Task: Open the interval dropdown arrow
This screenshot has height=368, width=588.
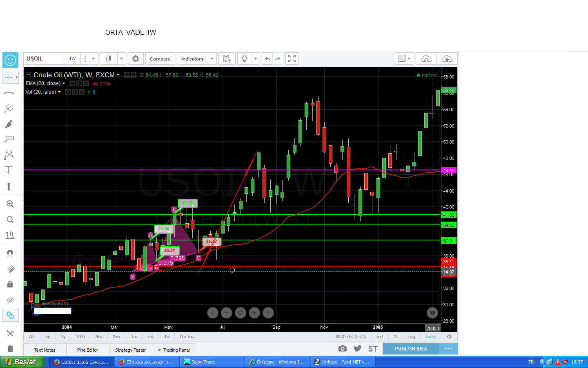Action: coord(93,58)
